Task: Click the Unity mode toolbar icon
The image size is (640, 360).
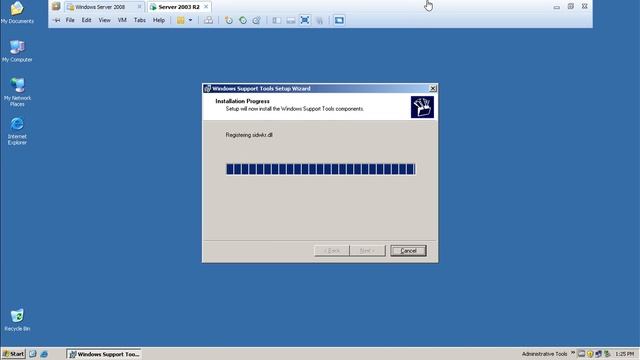Action: (x=320, y=20)
